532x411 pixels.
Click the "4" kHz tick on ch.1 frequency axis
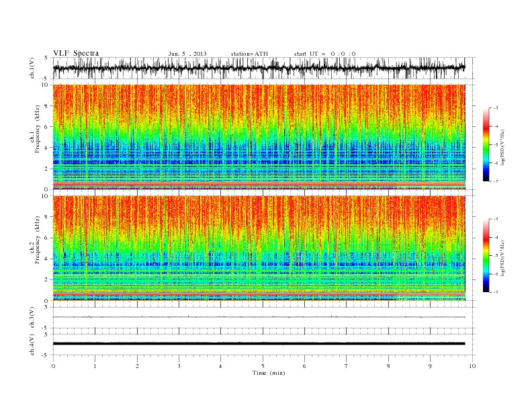coord(47,148)
